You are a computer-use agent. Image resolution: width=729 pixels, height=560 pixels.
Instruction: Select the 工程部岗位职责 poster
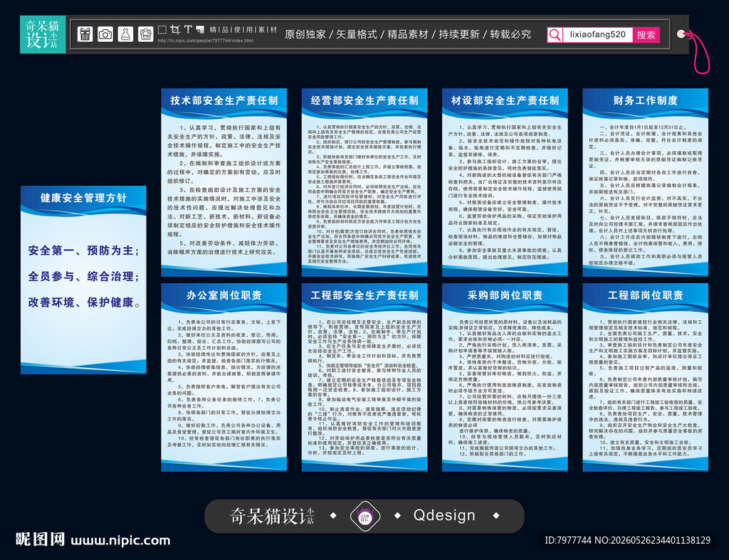tap(645, 377)
